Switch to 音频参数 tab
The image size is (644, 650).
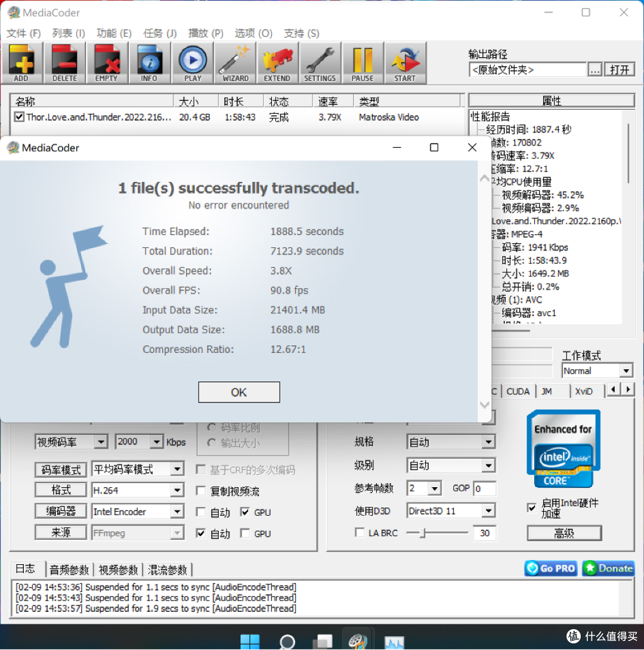(x=69, y=570)
